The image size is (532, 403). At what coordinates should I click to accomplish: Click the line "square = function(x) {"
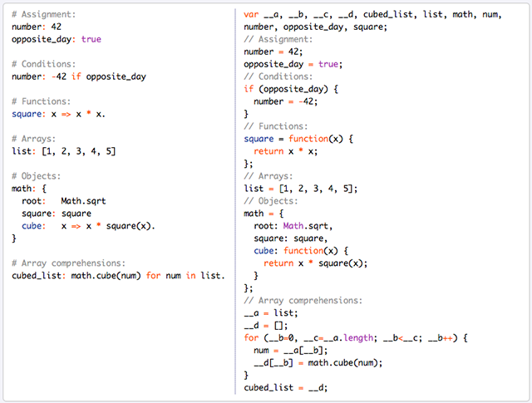point(298,139)
